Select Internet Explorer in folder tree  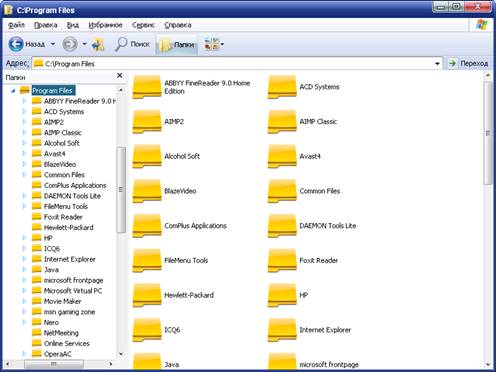click(70, 259)
